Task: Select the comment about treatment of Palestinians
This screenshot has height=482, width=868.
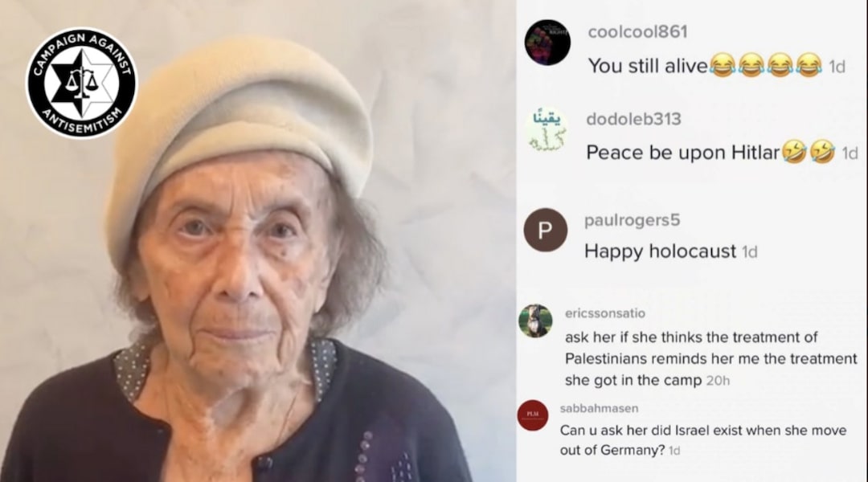Action: tap(710, 358)
